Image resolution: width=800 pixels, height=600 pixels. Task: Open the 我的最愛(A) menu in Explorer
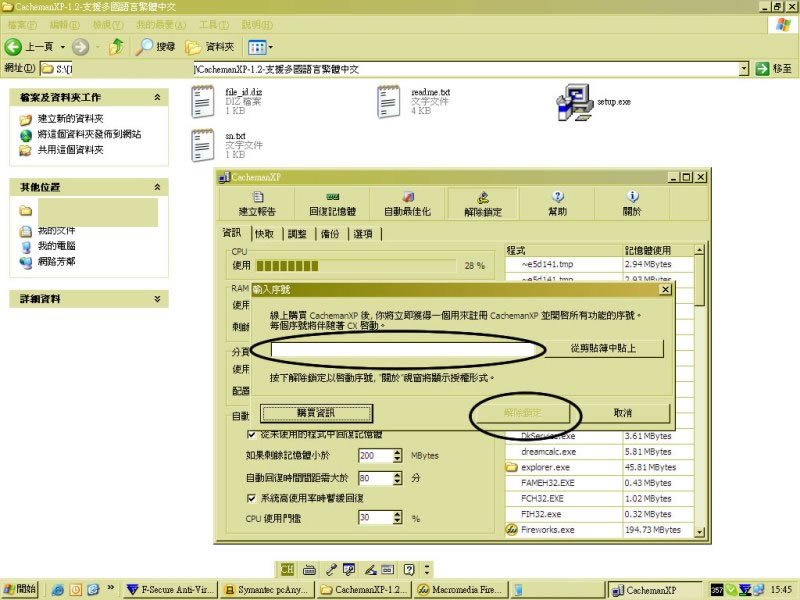tap(161, 24)
